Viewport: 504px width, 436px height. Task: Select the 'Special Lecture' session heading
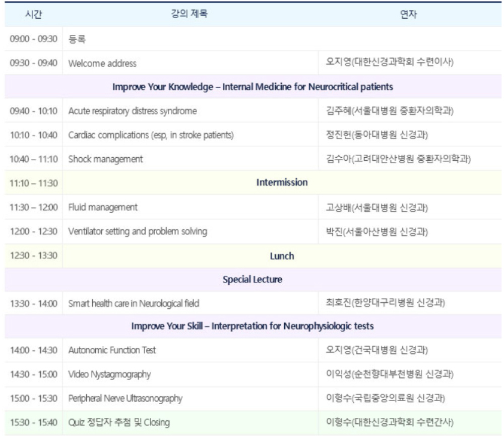tap(253, 279)
